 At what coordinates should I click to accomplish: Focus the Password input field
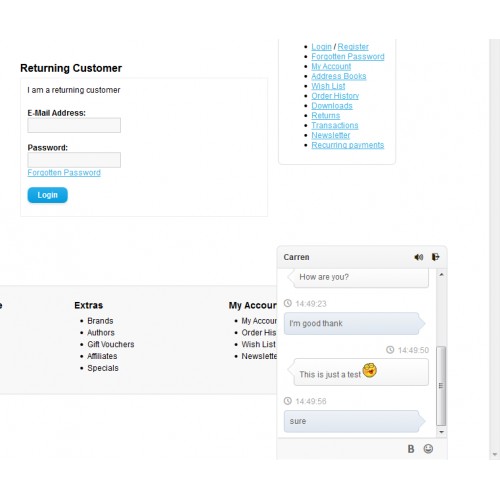(74, 160)
